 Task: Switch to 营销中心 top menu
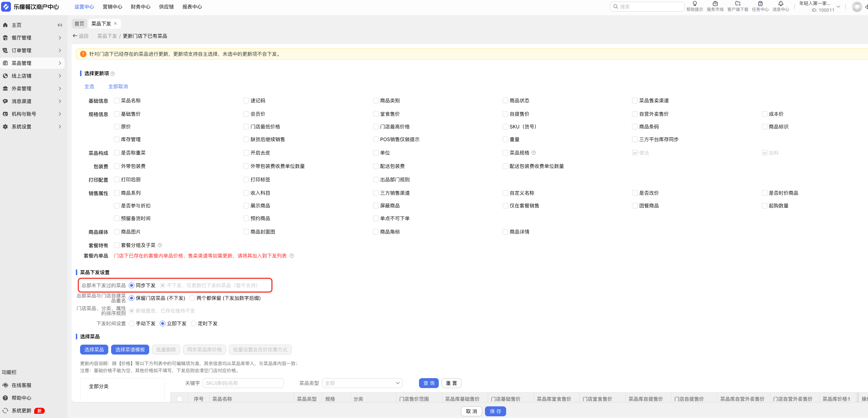(112, 7)
